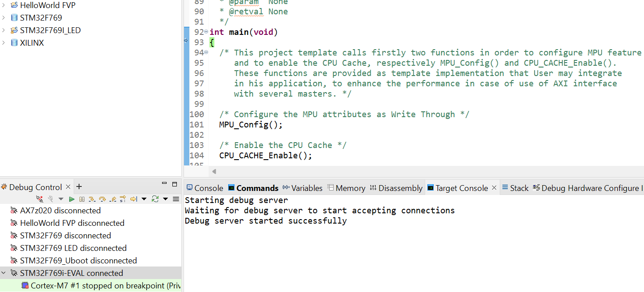Click the Step Out icon
Screen dimensions: 644x292
113,199
